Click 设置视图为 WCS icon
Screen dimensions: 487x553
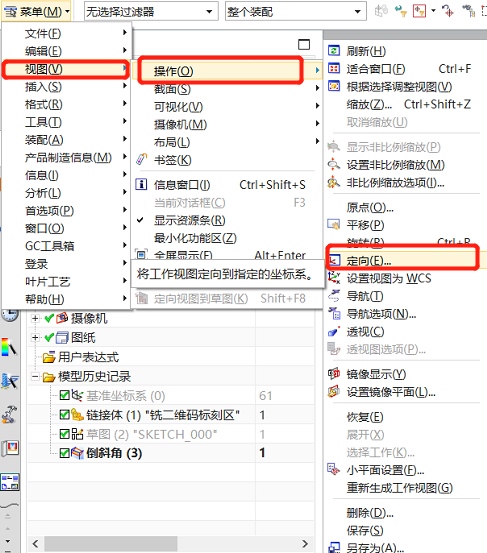click(334, 278)
